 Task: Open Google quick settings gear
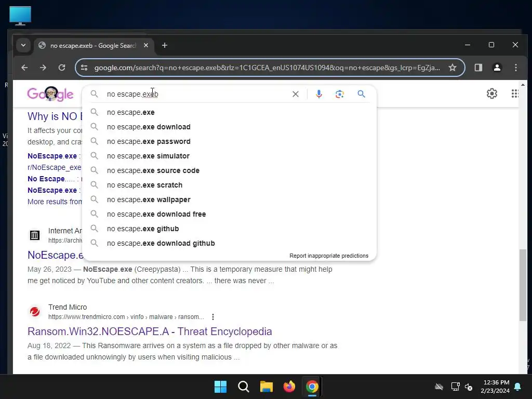(491, 94)
